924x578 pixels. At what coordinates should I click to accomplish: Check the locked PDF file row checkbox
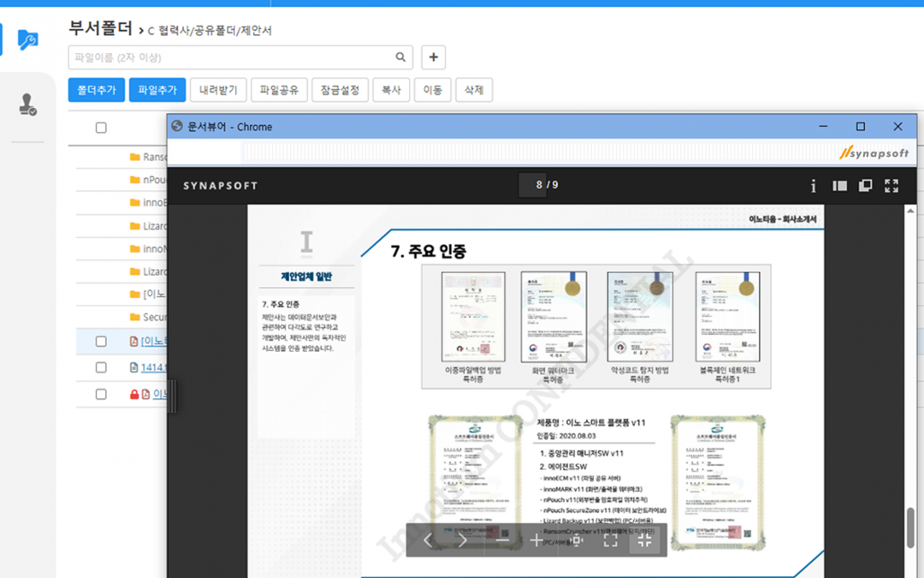101,394
